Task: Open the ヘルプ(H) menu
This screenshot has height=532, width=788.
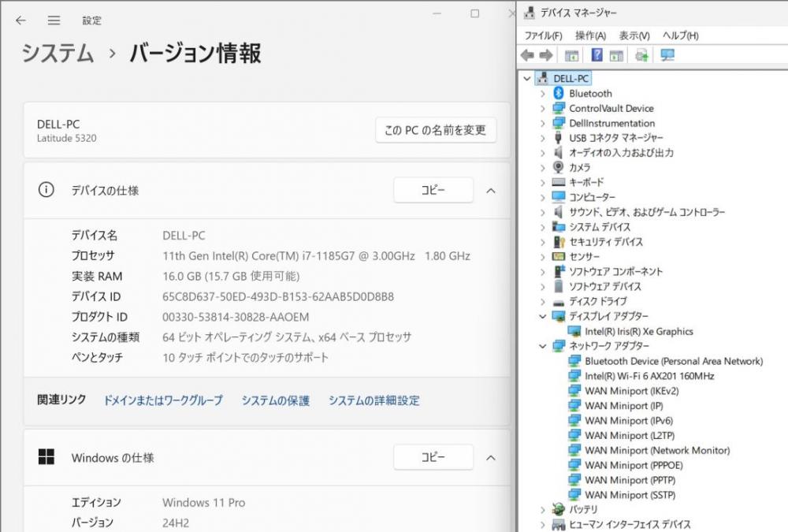Action: (x=681, y=35)
